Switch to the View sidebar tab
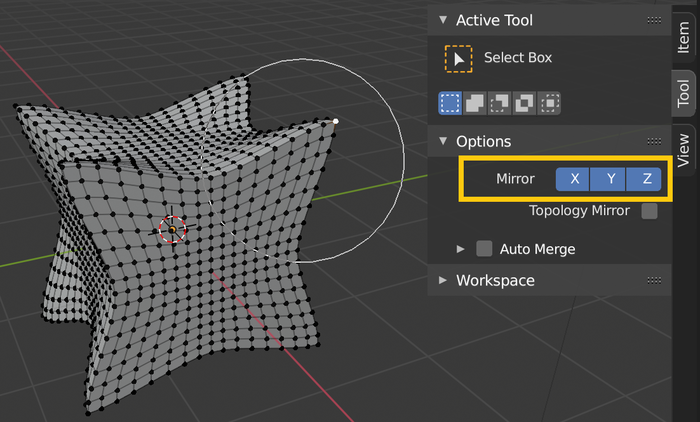 pyautogui.click(x=684, y=148)
